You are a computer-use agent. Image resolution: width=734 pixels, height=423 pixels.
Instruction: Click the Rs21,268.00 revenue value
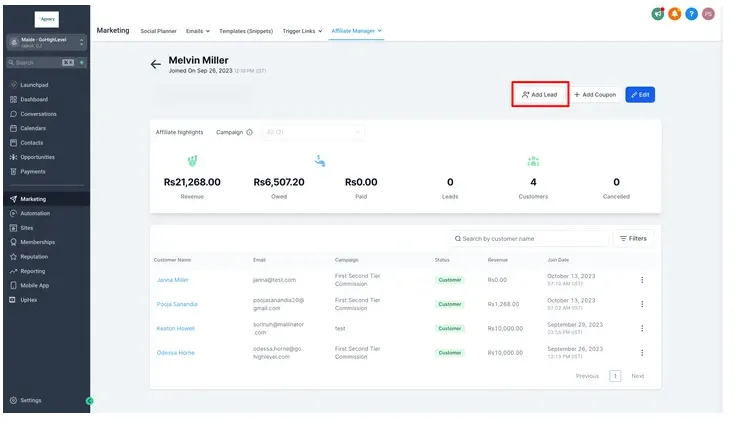point(192,182)
